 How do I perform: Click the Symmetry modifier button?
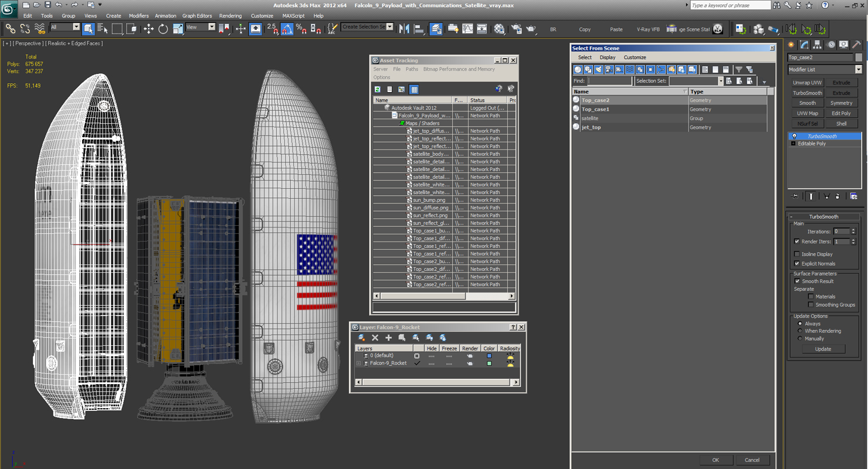[841, 103]
